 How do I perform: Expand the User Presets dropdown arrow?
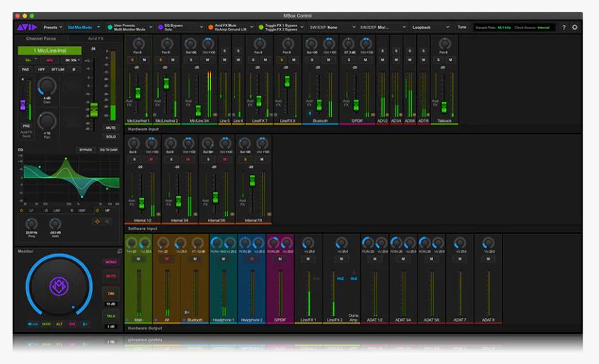150,27
